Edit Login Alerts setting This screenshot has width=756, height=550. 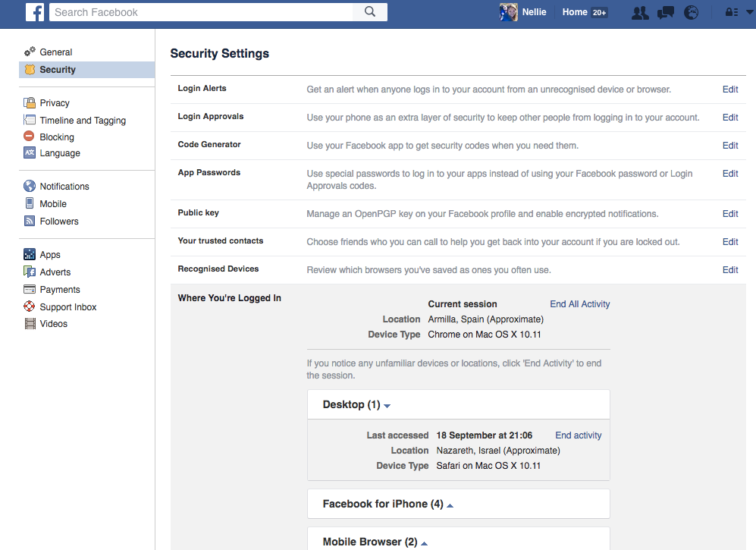[x=730, y=90]
